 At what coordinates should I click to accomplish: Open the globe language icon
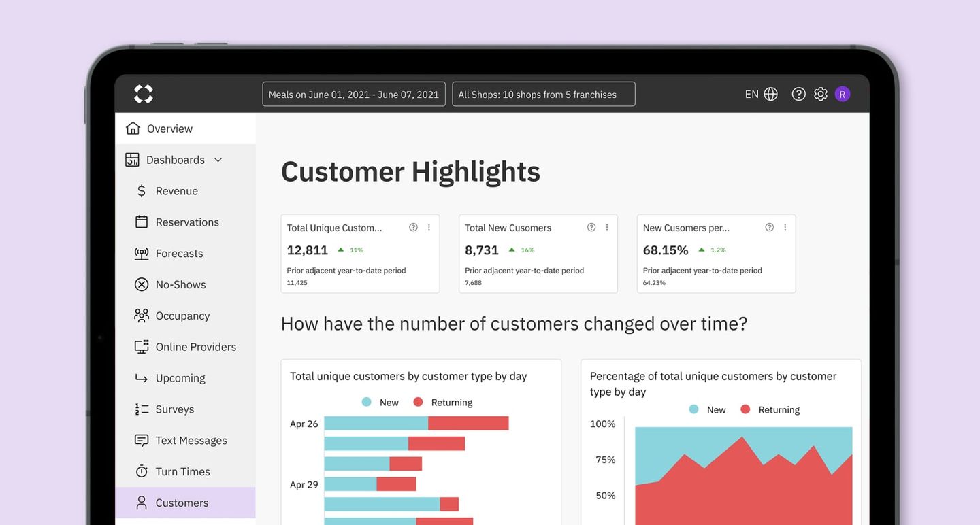tap(770, 94)
